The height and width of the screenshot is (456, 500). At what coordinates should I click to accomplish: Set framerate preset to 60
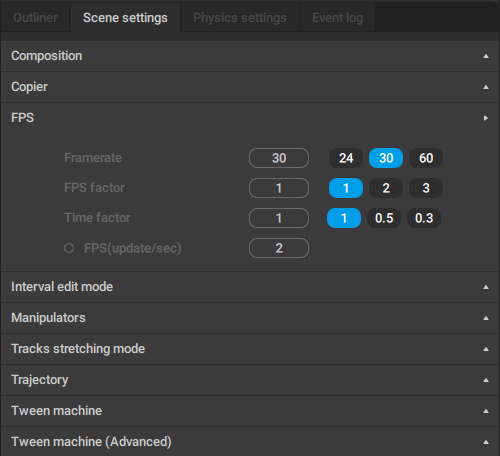[x=426, y=158]
